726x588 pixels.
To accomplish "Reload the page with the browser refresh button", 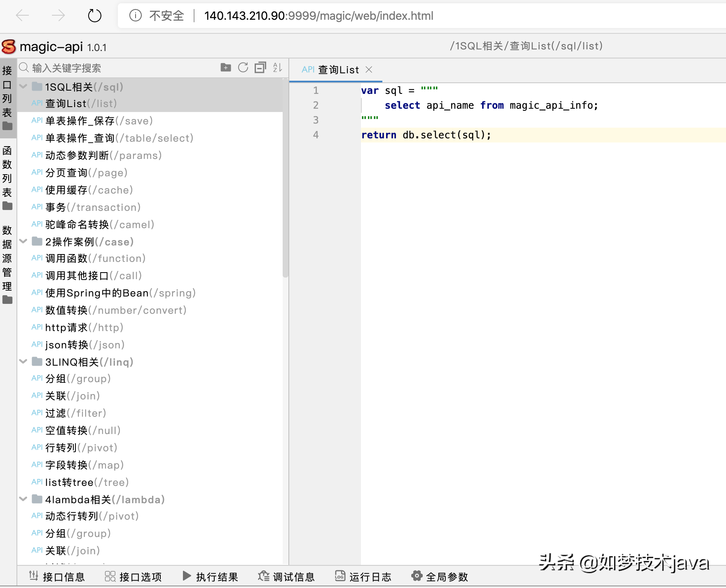I will pos(94,16).
